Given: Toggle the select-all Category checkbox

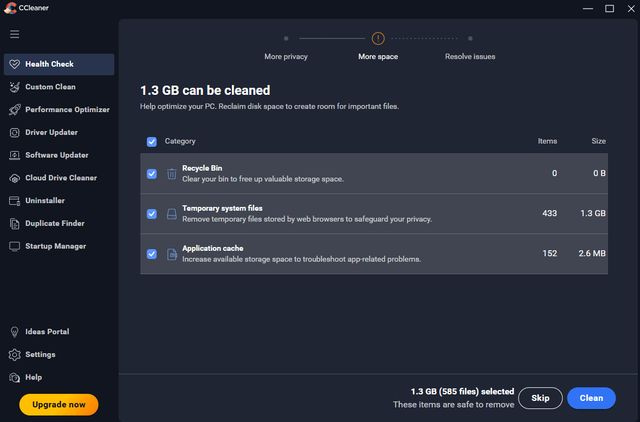Looking at the screenshot, I should coord(152,142).
